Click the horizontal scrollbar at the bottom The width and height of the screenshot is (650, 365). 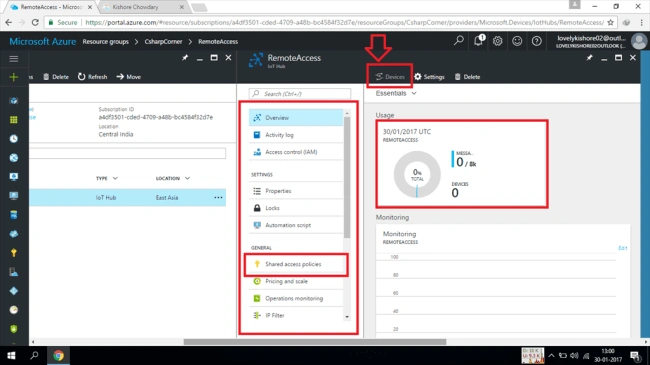coord(315,342)
